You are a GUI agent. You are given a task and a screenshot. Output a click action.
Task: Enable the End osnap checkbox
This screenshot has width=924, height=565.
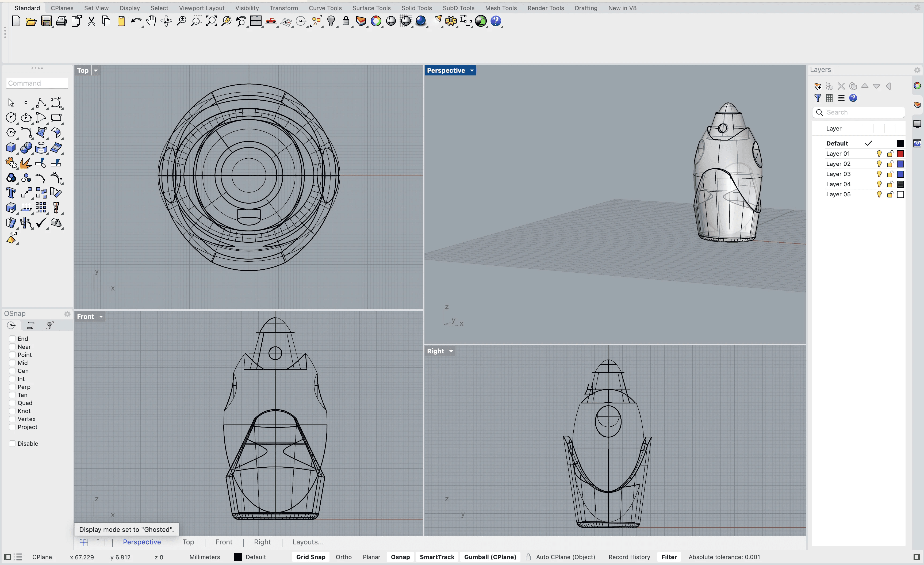pos(12,339)
